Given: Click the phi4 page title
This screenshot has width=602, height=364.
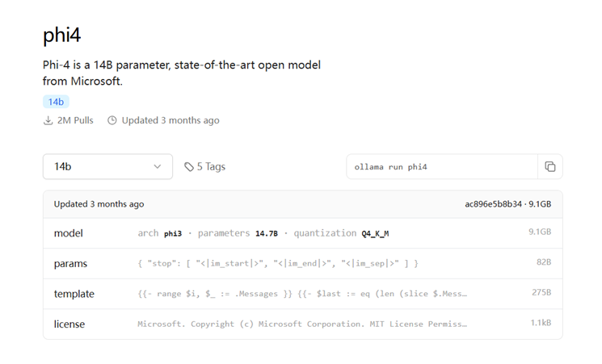Looking at the screenshot, I should (x=64, y=36).
